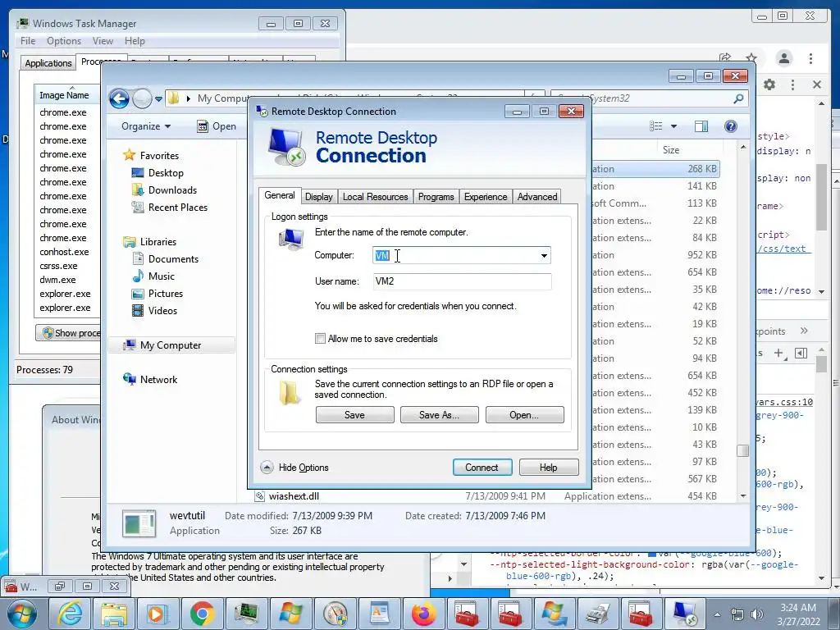Image resolution: width=840 pixels, height=630 pixels.
Task: Click the Chrome bookmark star icon
Action: pyautogui.click(x=751, y=58)
